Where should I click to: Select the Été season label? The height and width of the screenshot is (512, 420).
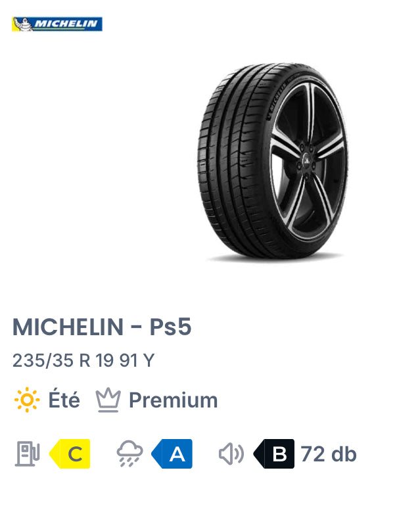[x=64, y=400]
